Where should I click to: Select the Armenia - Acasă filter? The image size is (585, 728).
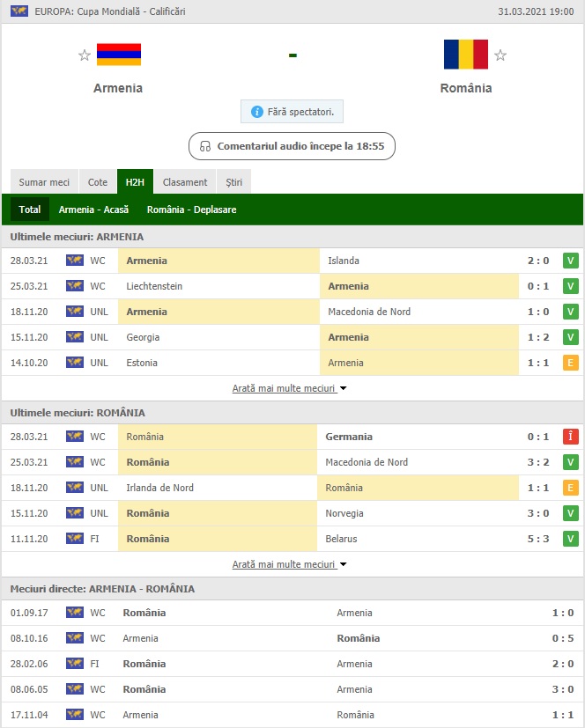pos(93,210)
